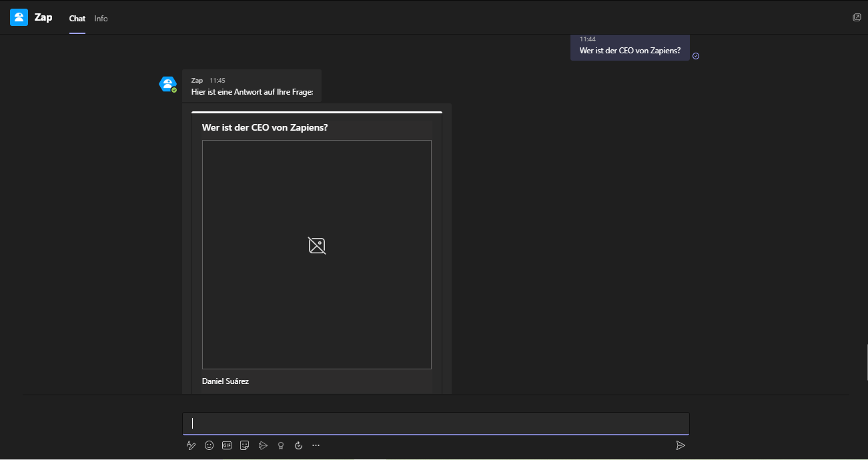Switch to the Chat tab

77,19
